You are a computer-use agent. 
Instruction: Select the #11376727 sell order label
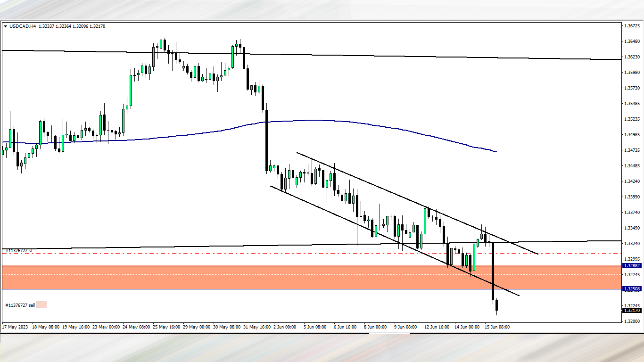point(20,305)
